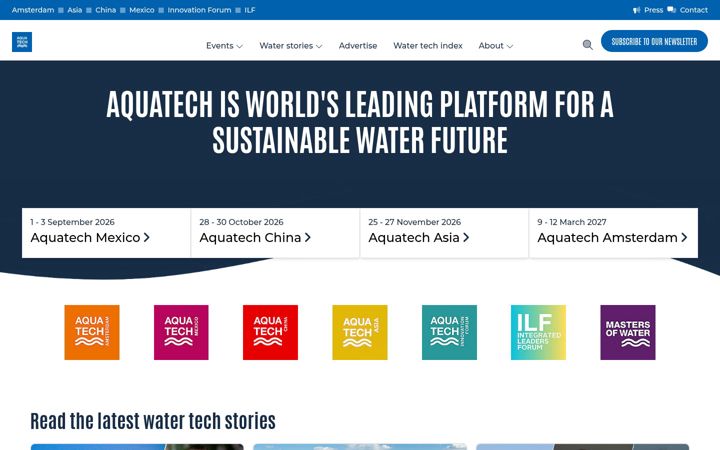This screenshot has width=720, height=450.
Task: Click the arrow next to Aquatech Asia
Action: (466, 237)
